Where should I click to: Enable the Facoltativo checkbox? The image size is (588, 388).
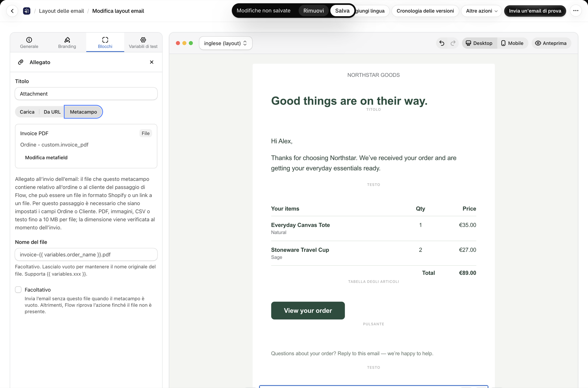point(18,290)
